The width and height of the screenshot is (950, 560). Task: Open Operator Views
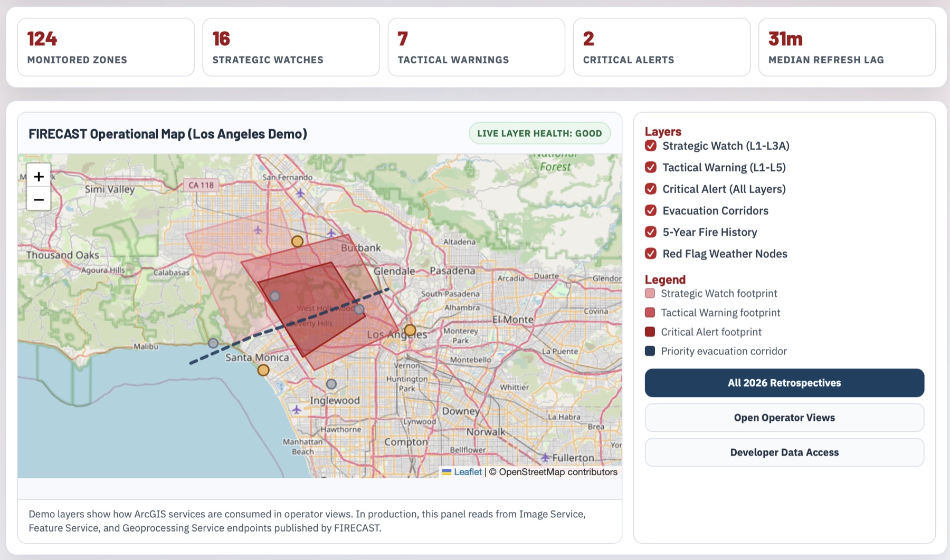(784, 418)
